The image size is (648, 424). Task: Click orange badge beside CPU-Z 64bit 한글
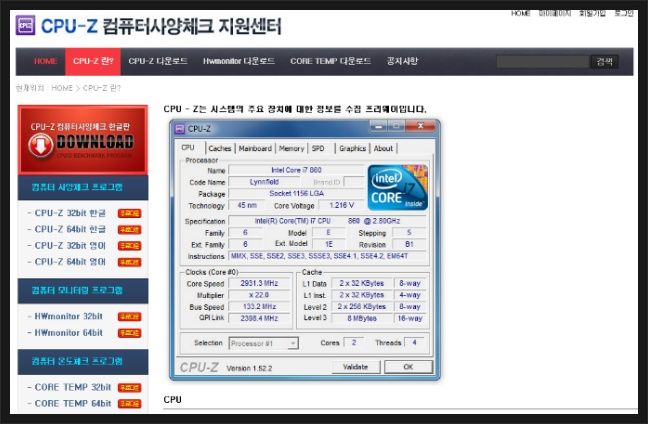pos(129,230)
